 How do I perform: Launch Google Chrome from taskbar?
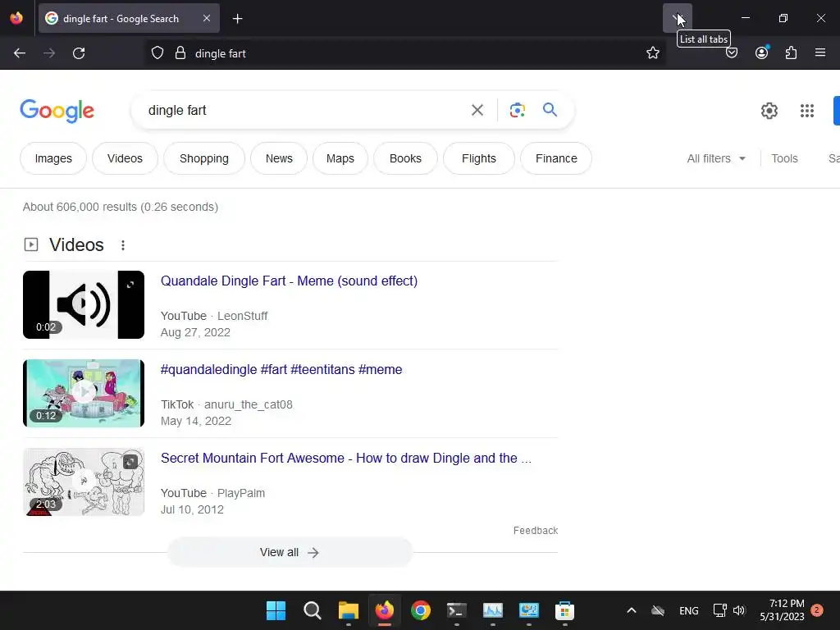[421, 610]
